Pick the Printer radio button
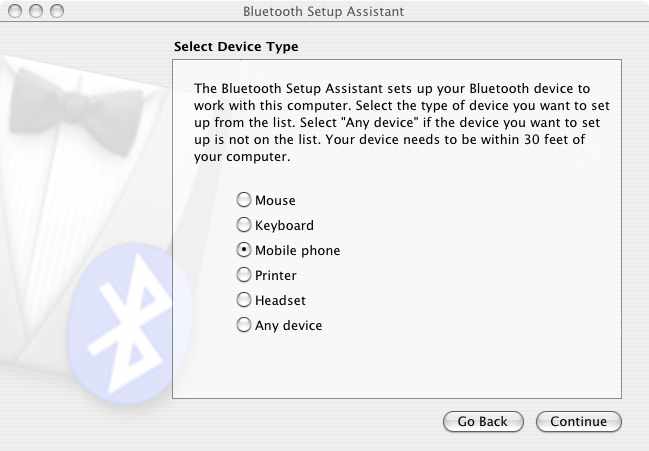This screenshot has height=451, width=649. tap(244, 274)
